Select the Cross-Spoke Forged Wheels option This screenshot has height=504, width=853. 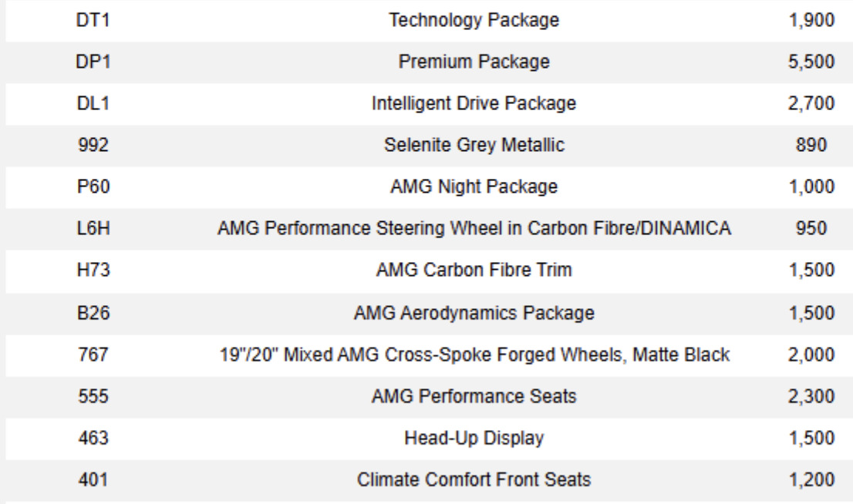click(474, 354)
